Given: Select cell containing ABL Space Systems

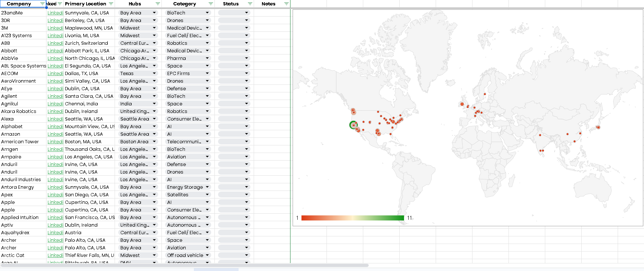Looking at the screenshot, I should pyautogui.click(x=23, y=66).
